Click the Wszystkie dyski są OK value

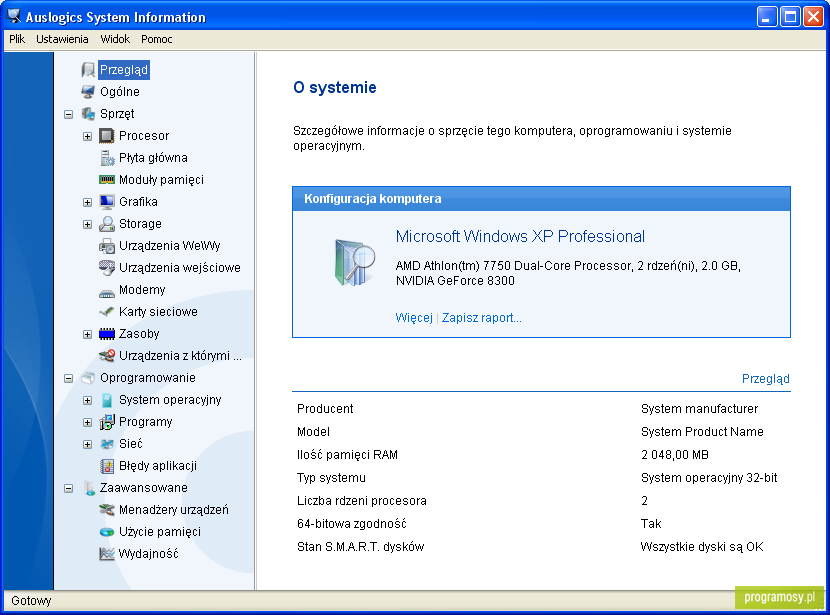click(702, 547)
